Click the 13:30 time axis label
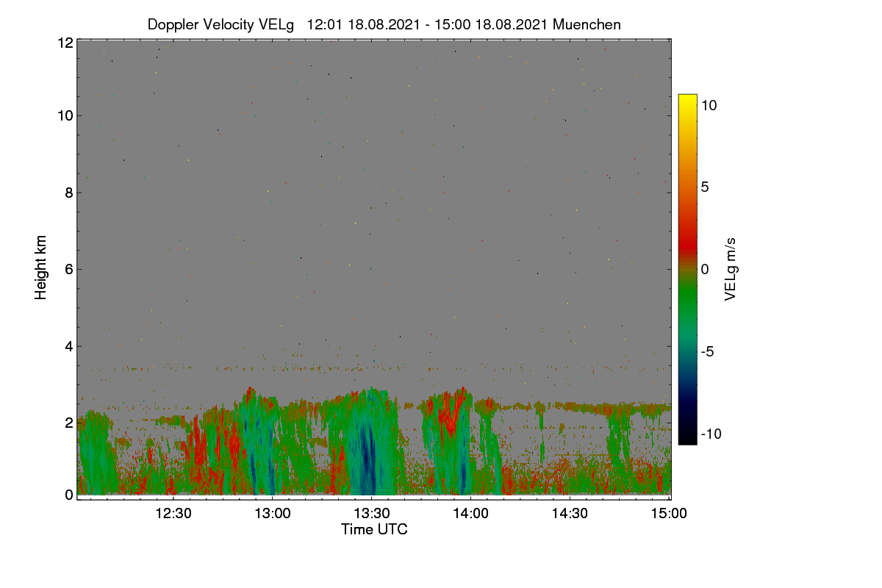 (x=372, y=514)
